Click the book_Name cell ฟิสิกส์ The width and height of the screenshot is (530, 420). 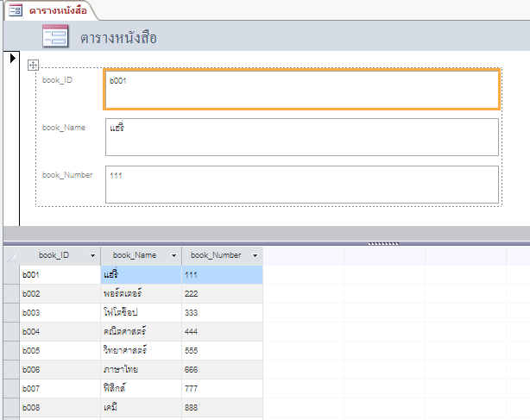(x=141, y=388)
